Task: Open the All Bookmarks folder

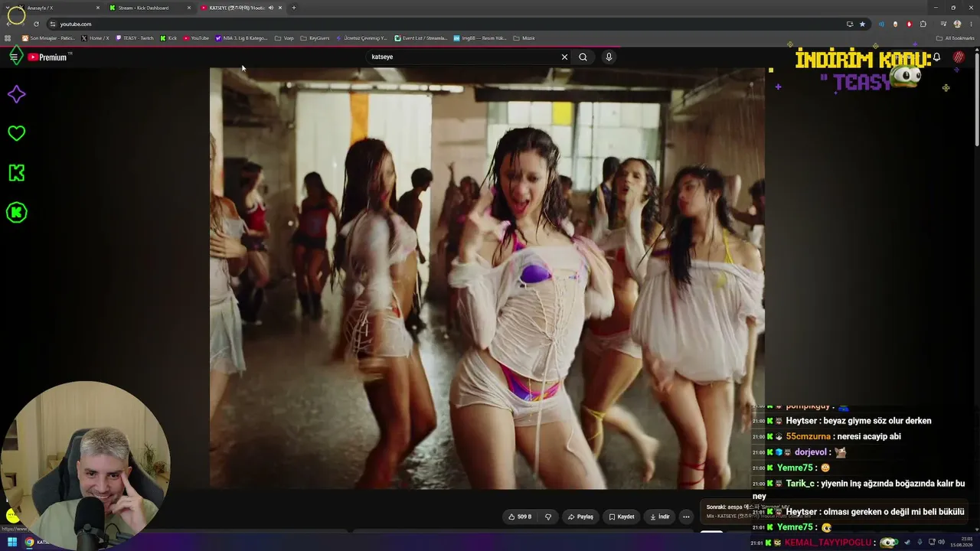Action: point(955,38)
